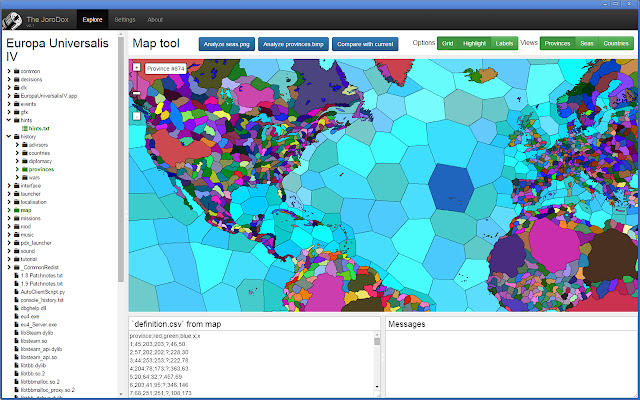640x400 pixels.
Task: Select the eu4_Server.exe file label
Action: (39, 324)
